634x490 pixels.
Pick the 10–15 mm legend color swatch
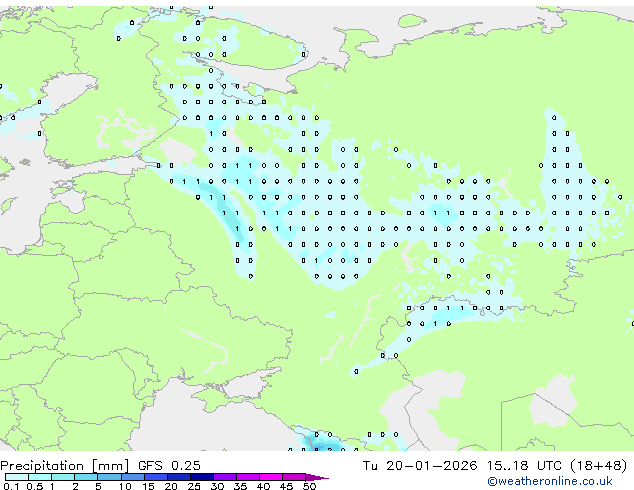[x=132, y=477]
